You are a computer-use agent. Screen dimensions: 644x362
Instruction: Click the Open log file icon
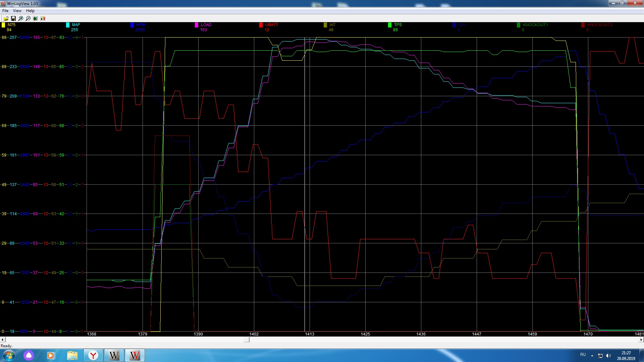tap(6, 18)
